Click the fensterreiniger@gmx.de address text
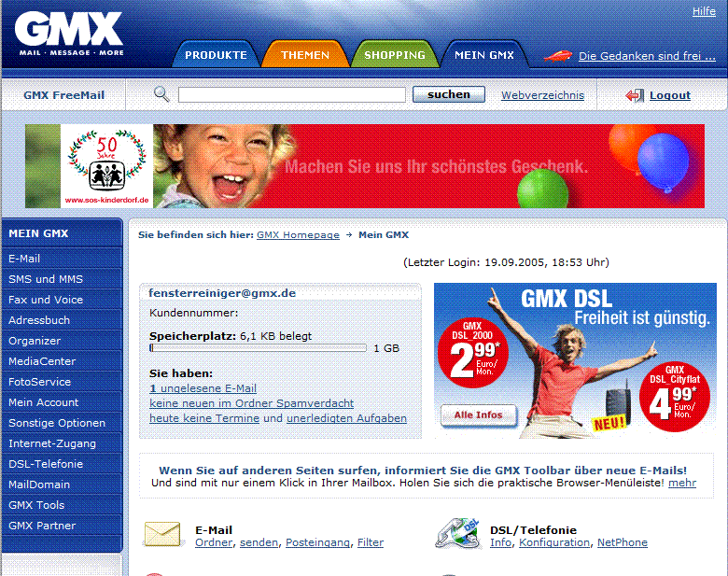This screenshot has height=576, width=728. pos(222,293)
